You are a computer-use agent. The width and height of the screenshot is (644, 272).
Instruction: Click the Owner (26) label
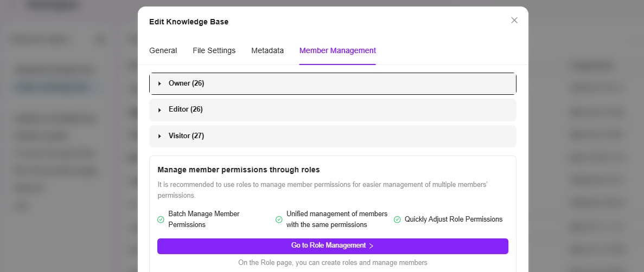click(187, 83)
